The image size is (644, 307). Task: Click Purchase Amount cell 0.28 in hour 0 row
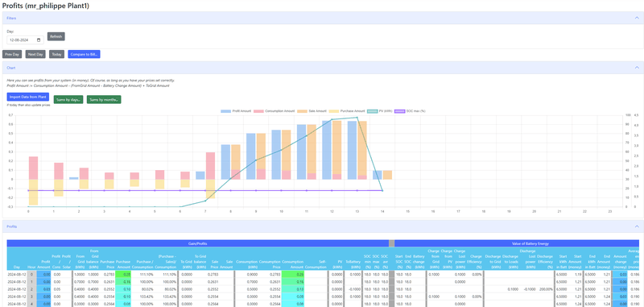coord(123,274)
